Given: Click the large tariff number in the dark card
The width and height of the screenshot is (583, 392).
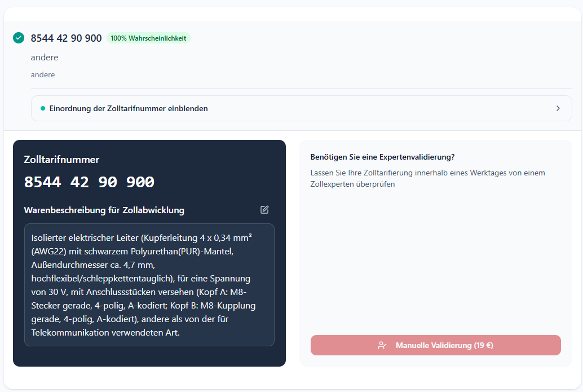Looking at the screenshot, I should pos(89,182).
